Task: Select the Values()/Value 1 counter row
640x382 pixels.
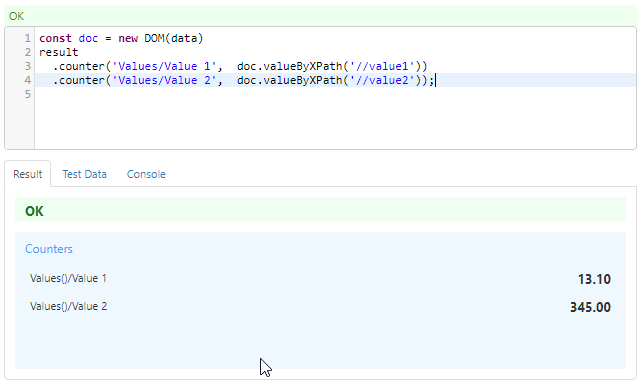Action: point(320,279)
